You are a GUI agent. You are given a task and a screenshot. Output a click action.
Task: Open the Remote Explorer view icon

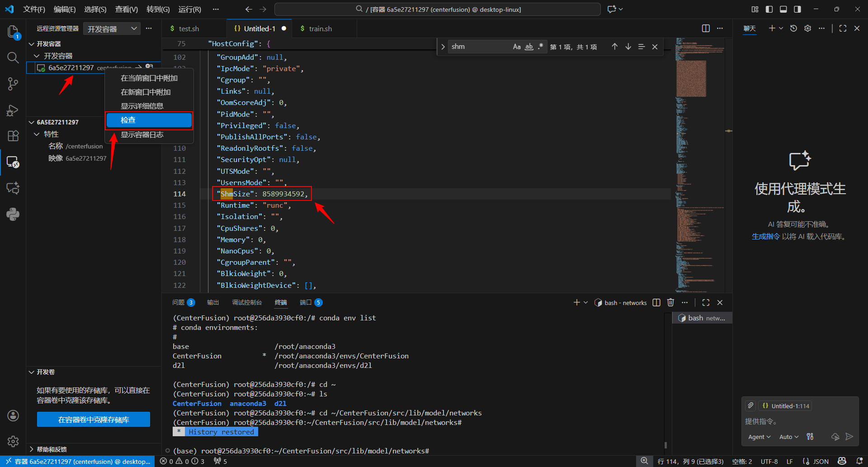tap(13, 162)
